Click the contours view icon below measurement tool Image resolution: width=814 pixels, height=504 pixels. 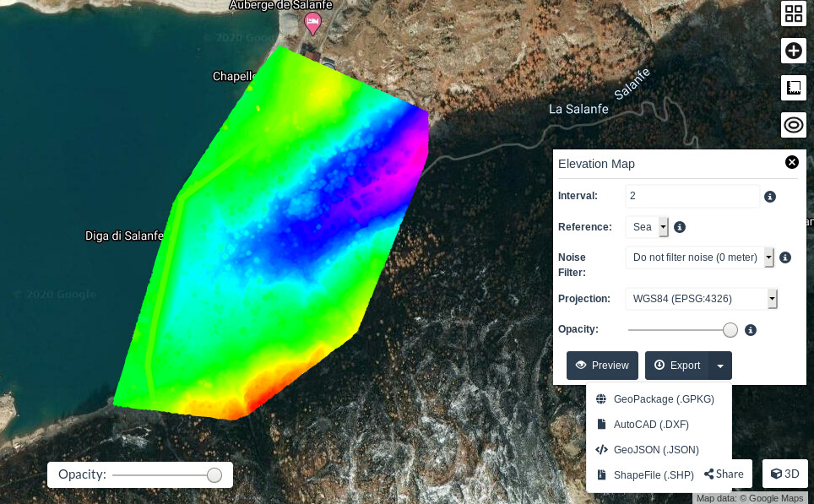pyautogui.click(x=793, y=125)
